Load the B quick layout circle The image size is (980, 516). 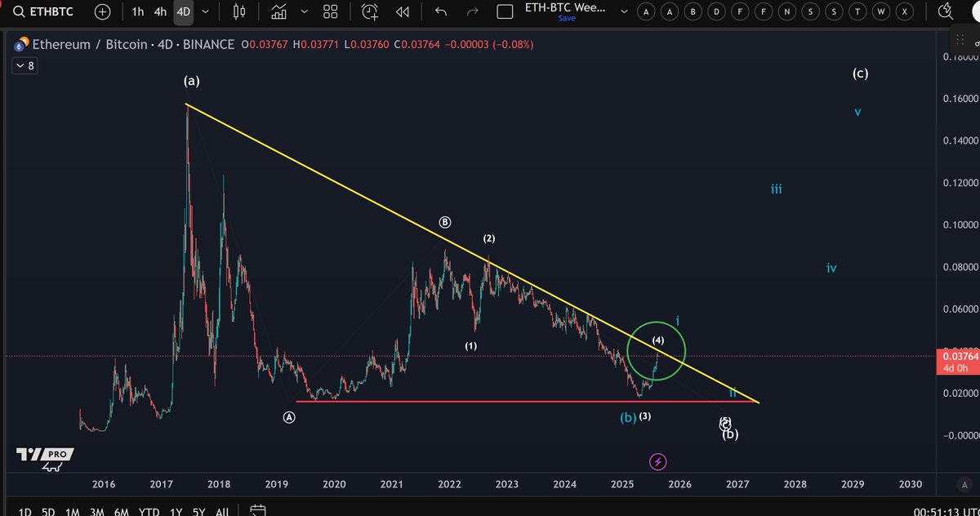tap(693, 12)
